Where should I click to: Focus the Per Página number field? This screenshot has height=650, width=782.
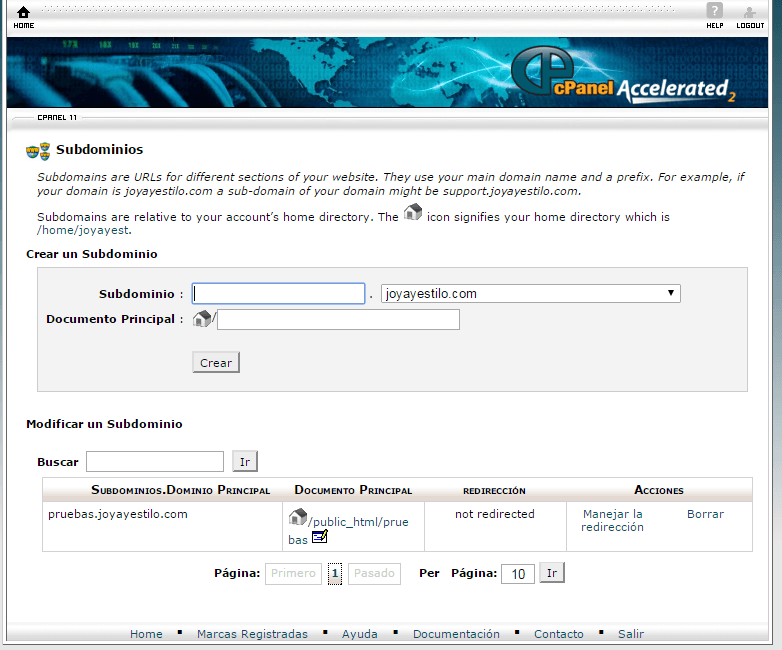518,574
